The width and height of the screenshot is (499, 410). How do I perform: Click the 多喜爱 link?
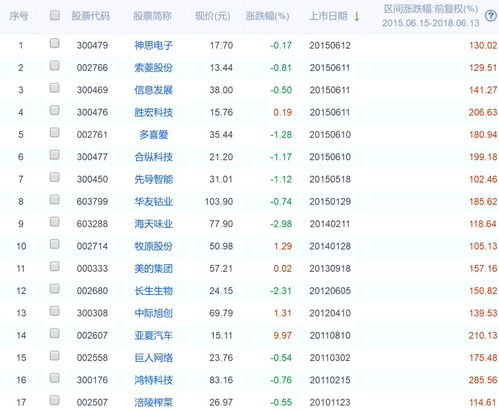coord(154,135)
